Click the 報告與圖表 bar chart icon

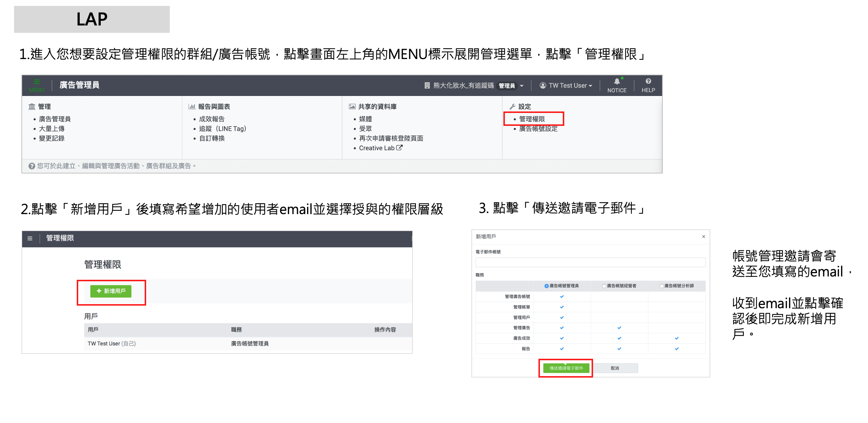pos(192,107)
